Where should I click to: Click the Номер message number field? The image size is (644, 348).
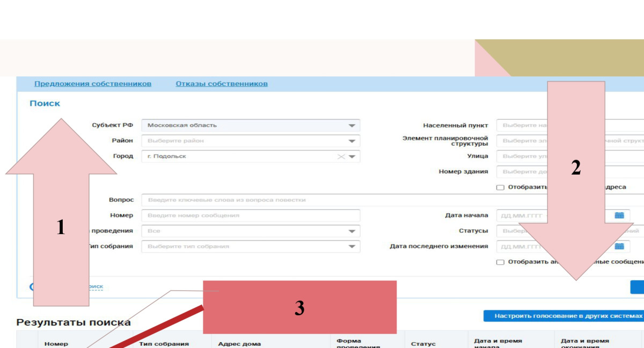[x=250, y=215]
